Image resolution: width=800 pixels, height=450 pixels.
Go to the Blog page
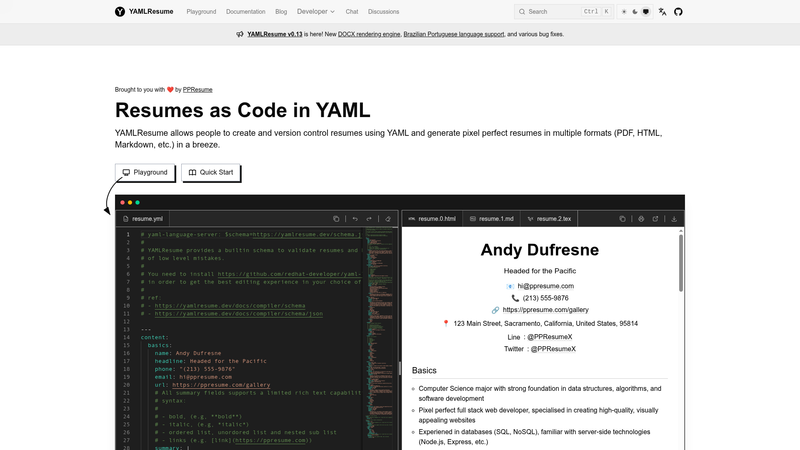281,12
